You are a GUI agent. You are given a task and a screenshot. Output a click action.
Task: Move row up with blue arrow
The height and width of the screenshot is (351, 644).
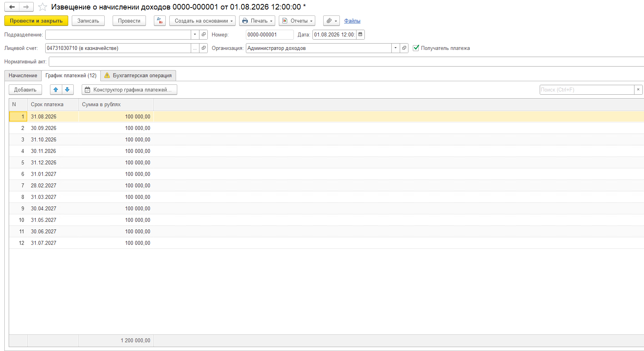(56, 90)
